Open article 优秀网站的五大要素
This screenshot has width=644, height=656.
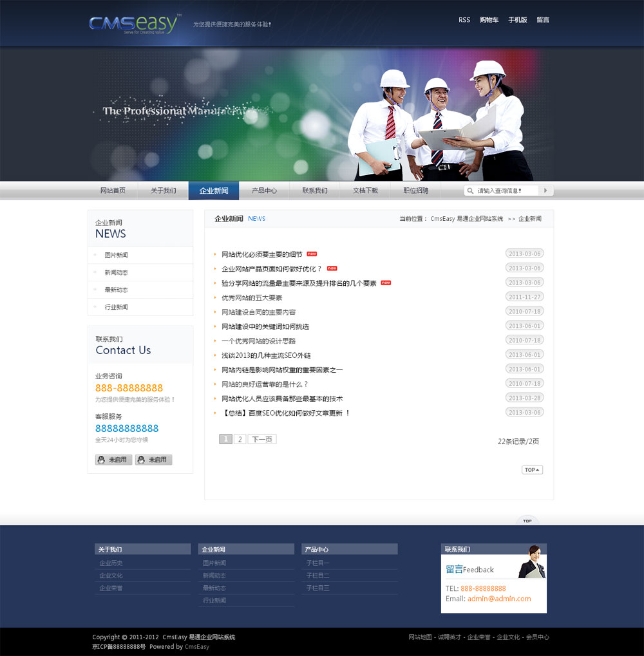click(x=252, y=297)
